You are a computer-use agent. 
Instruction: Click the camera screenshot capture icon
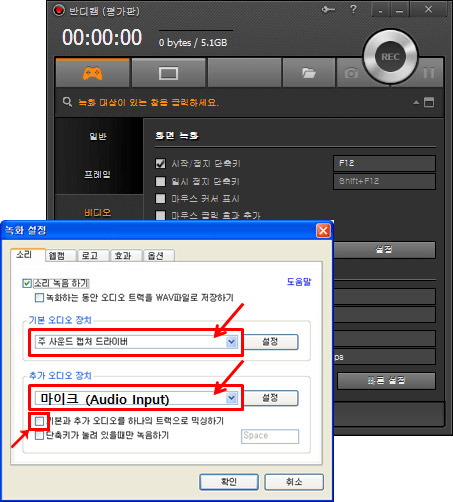[x=351, y=73]
